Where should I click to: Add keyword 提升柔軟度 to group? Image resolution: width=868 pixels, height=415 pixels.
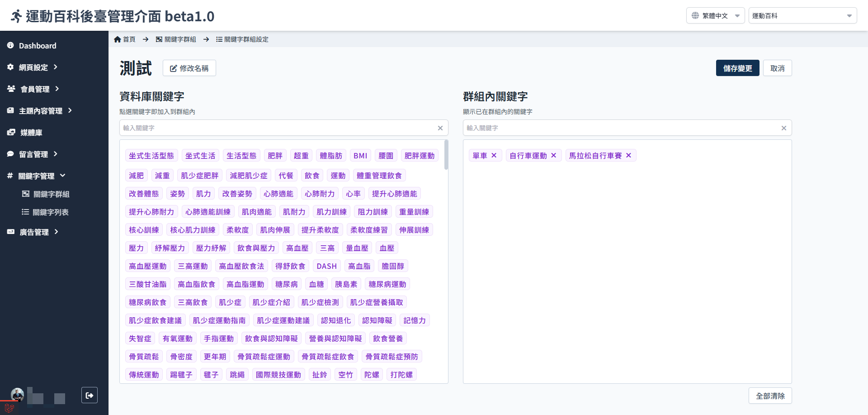click(x=320, y=229)
